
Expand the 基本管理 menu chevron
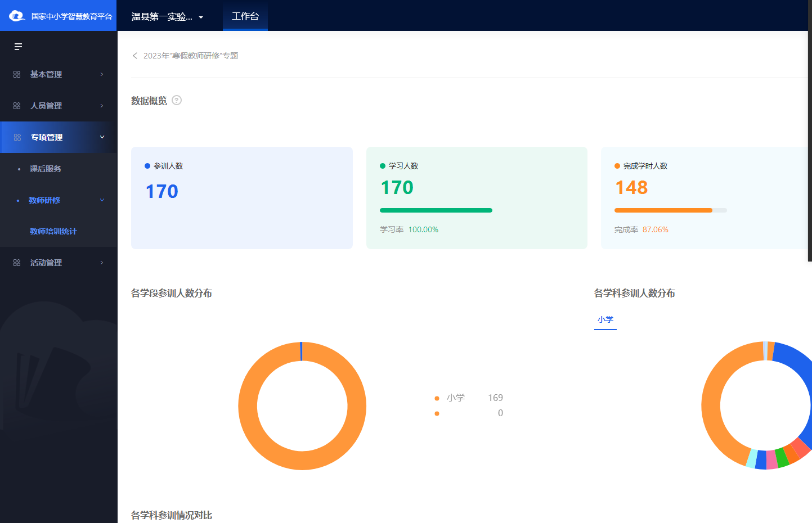[102, 74]
